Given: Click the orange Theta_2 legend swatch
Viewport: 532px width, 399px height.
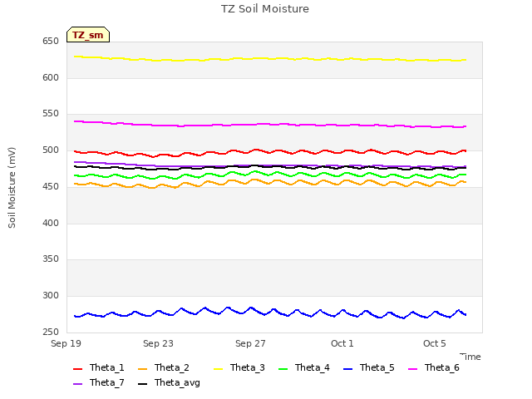Looking at the screenshot, I should click(142, 369).
